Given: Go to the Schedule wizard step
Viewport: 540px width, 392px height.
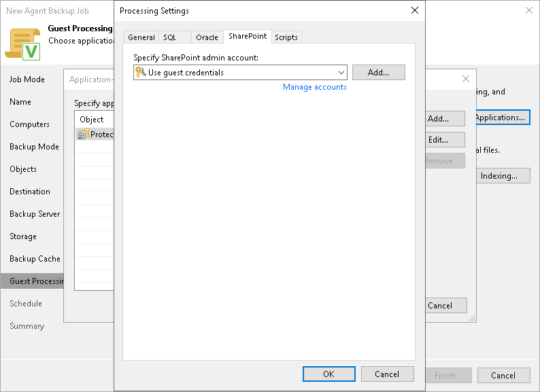Looking at the screenshot, I should (x=26, y=304).
